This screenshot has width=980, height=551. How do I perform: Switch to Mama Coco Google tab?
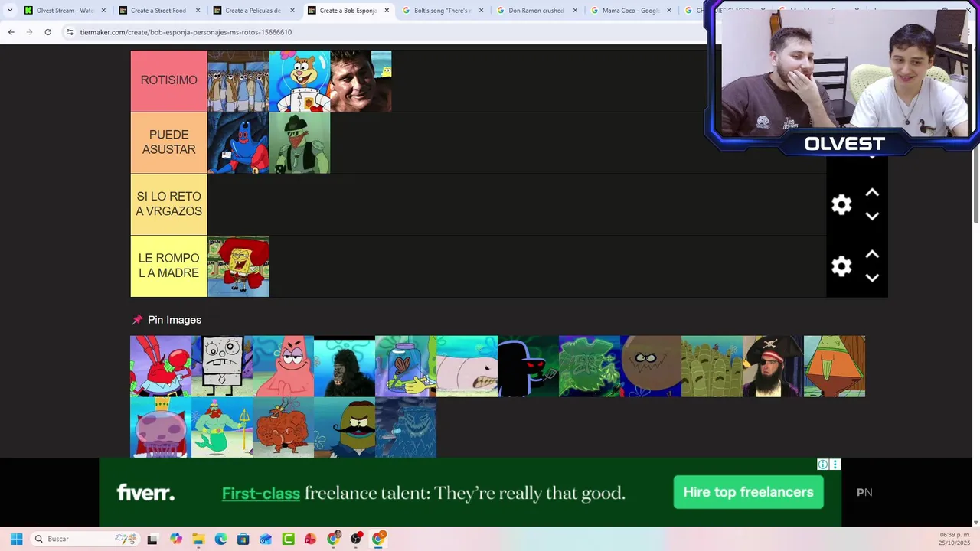coord(631,11)
